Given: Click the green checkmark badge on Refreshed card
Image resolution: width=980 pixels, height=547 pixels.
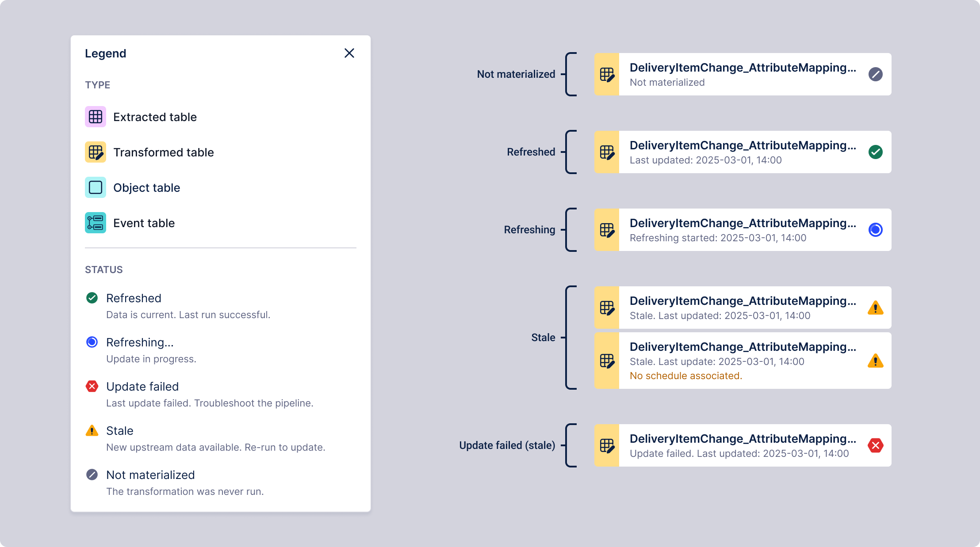Looking at the screenshot, I should coord(876,152).
